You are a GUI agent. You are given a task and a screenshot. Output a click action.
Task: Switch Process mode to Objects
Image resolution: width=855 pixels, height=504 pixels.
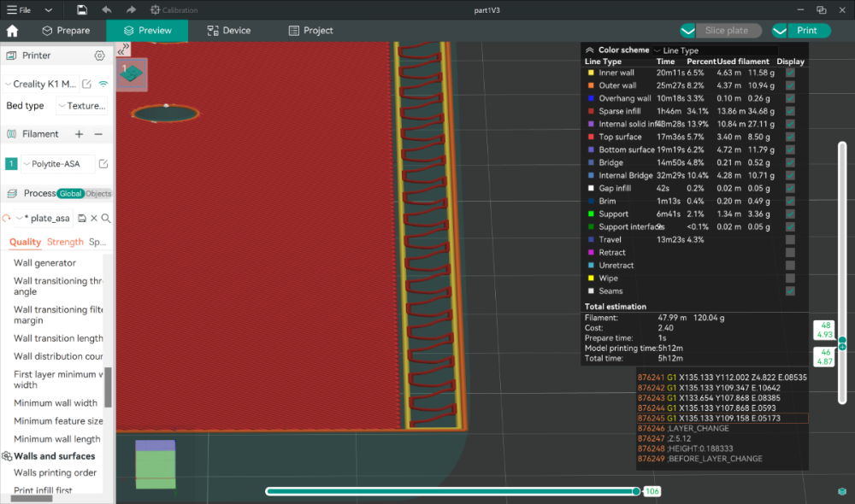coord(98,193)
